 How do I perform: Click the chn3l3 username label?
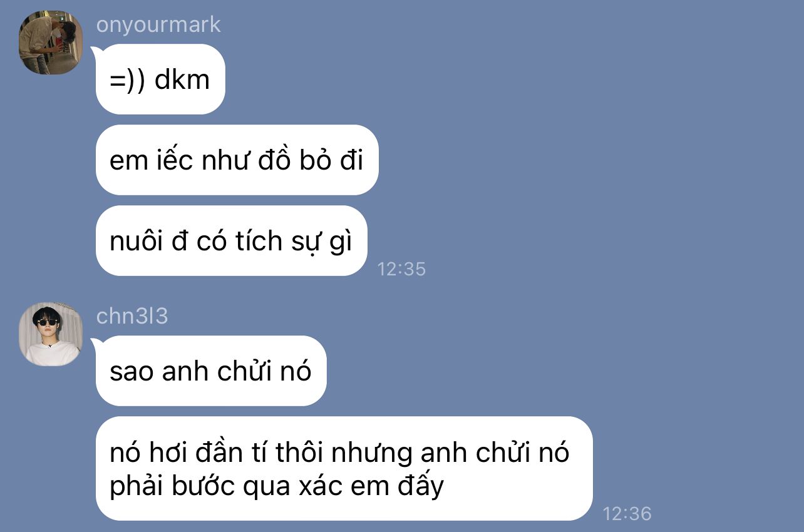pos(132,316)
